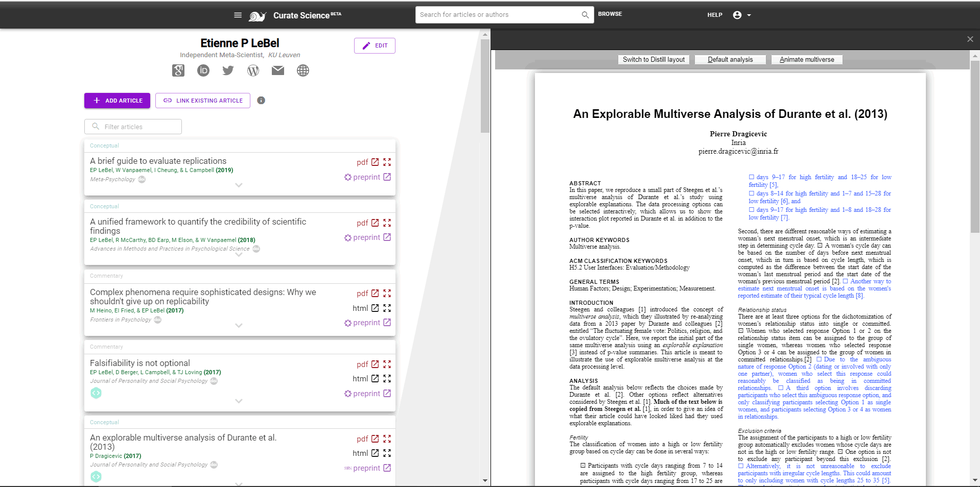Click the info icon beside Link Existing Article
This screenshot has width=980, height=487.
(261, 101)
